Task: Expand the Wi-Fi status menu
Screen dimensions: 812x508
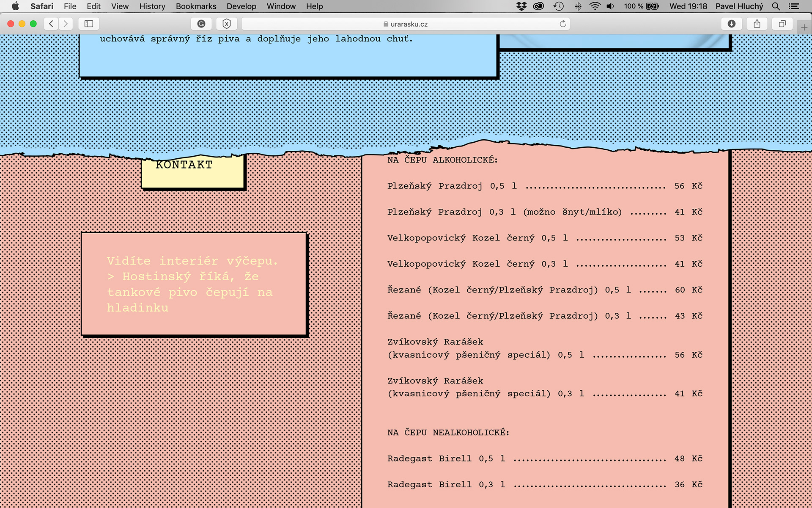Action: [x=595, y=6]
